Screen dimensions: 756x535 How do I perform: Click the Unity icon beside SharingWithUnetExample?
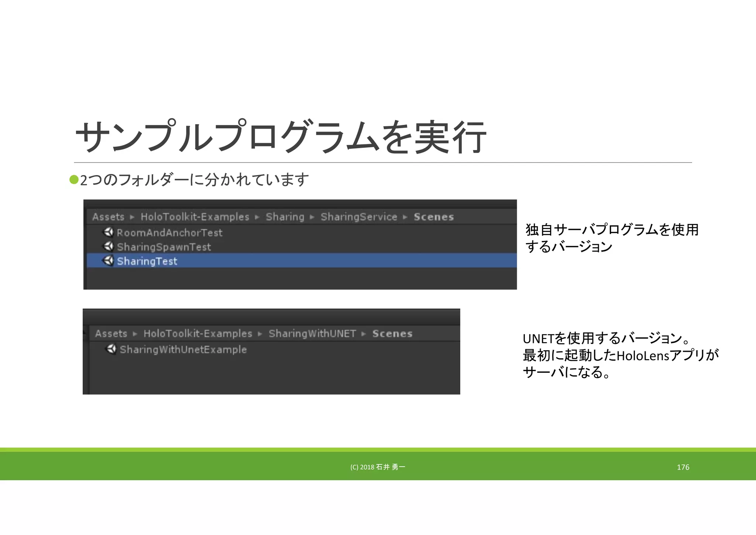111,349
